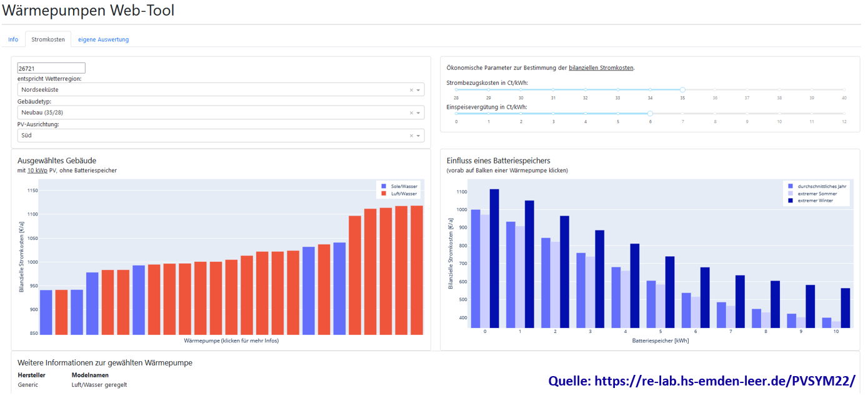The width and height of the screenshot is (868, 398).
Task: Click the Weitere Informationen zur gewählten Wärmepumpe heading
Action: click(x=105, y=362)
